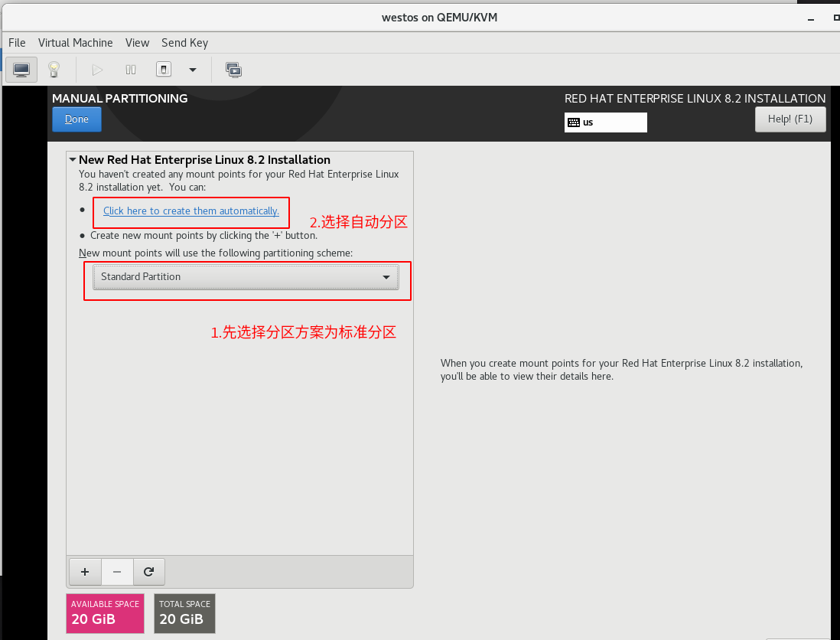Open the File menu
Image resolution: width=840 pixels, height=640 pixels.
(x=17, y=43)
